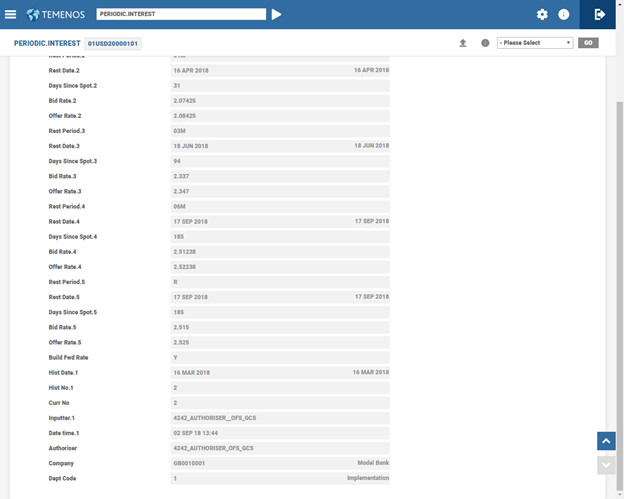Click the Build Fwd Rate value field
The image size is (624, 499).
click(280, 357)
